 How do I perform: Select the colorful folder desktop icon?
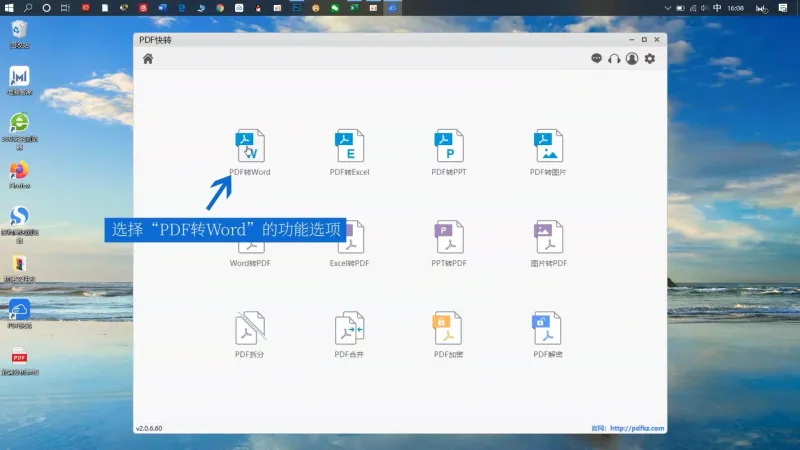click(x=19, y=268)
